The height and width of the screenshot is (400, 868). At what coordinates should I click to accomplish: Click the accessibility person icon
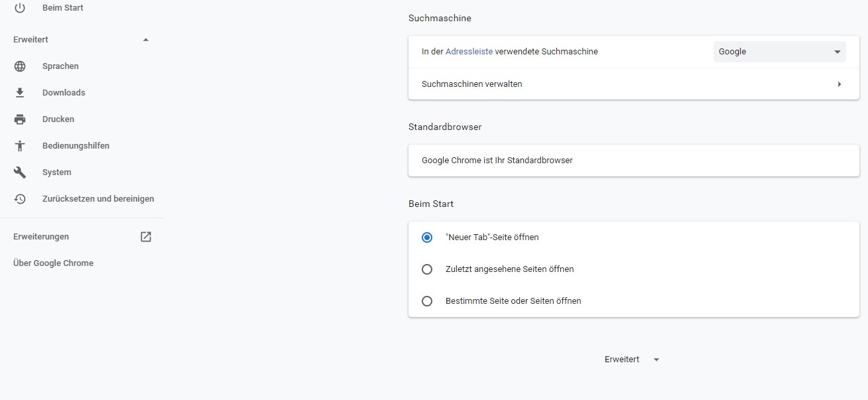tap(20, 146)
